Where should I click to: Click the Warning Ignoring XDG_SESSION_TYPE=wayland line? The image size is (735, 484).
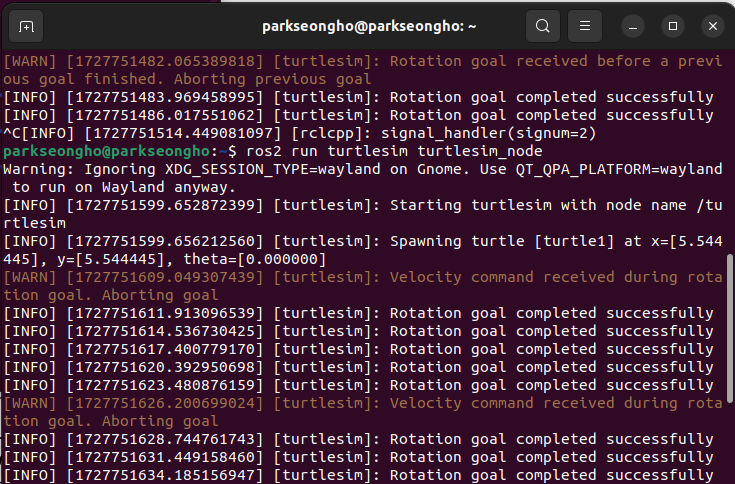(362, 178)
